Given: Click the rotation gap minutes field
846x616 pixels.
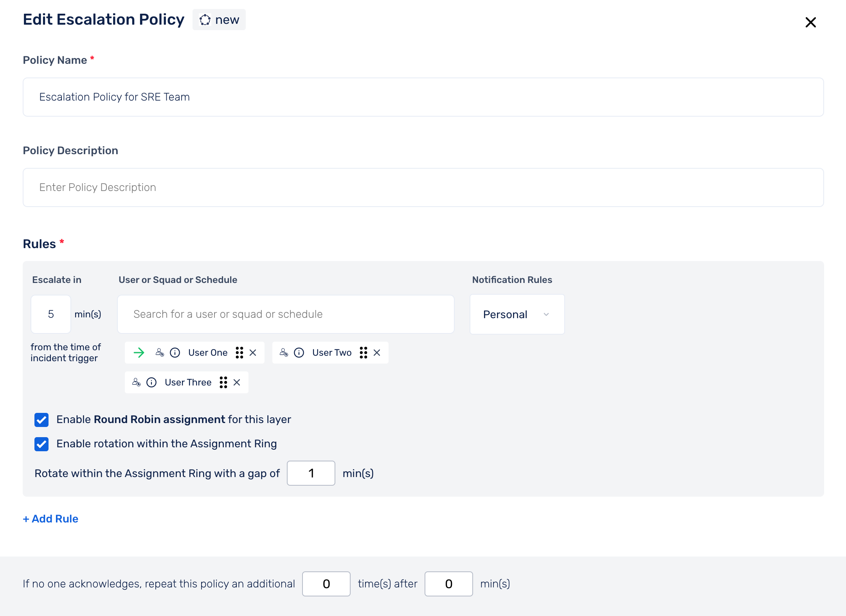Looking at the screenshot, I should [x=311, y=473].
